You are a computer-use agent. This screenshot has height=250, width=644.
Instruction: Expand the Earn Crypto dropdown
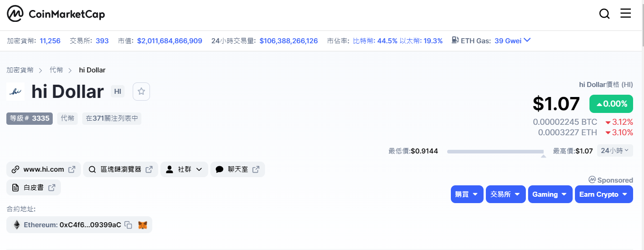(x=604, y=194)
